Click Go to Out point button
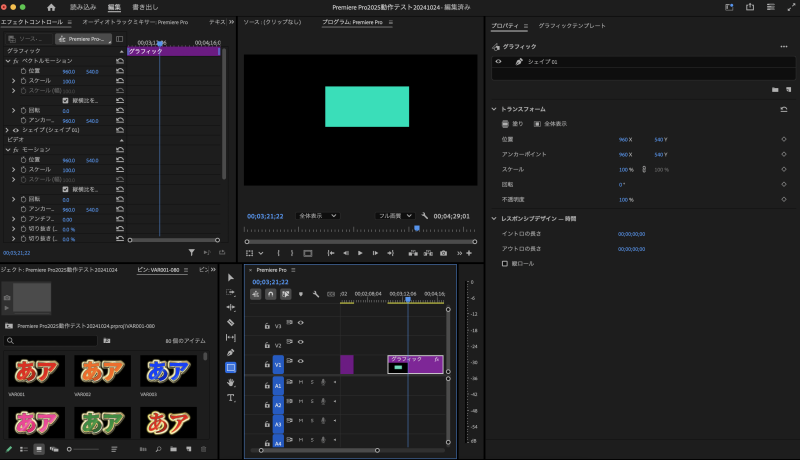This screenshot has height=460, width=800. point(390,253)
